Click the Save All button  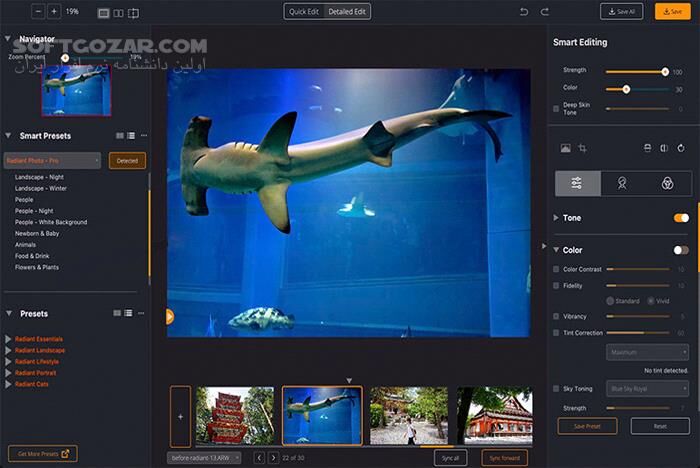[x=621, y=12]
